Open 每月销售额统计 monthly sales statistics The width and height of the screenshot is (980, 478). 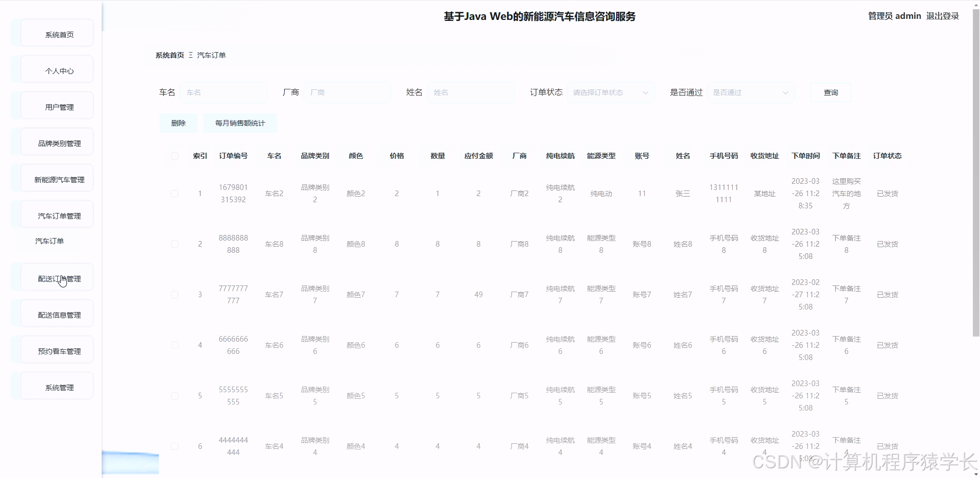pyautogui.click(x=240, y=123)
